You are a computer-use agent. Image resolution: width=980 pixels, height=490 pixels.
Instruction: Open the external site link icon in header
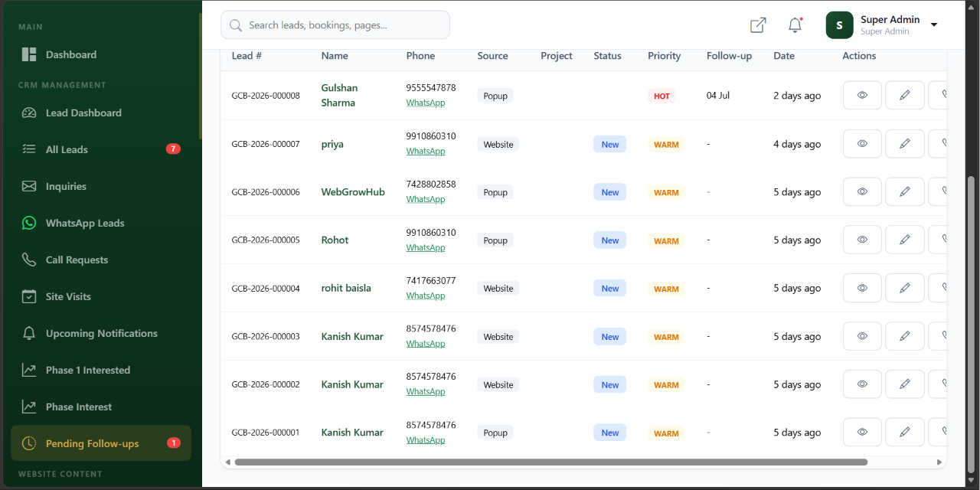758,25
